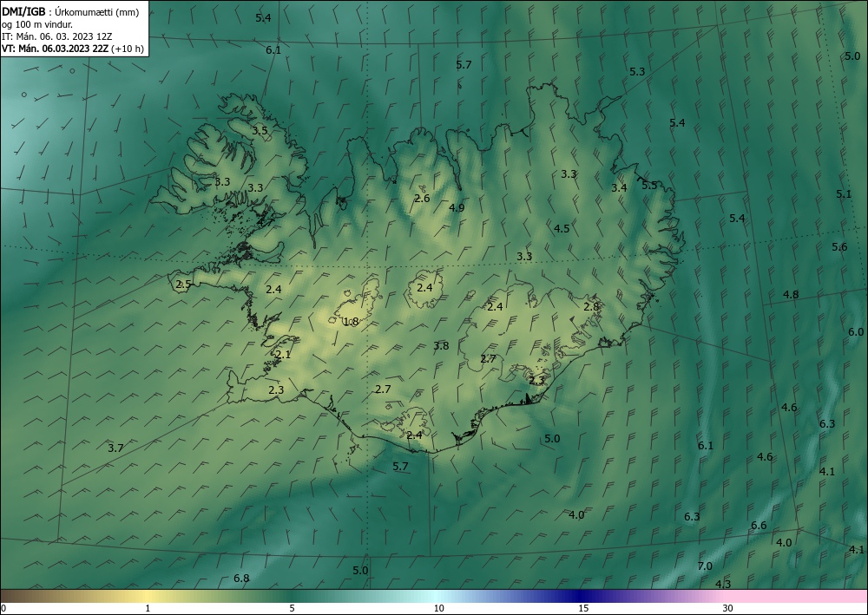Image resolution: width=868 pixels, height=615 pixels.
Task: Click the 5.1 value
Action: pos(844,194)
